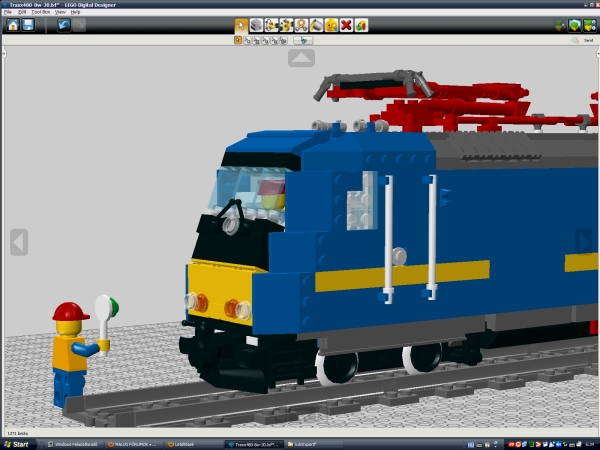The width and height of the screenshot is (600, 450).
Task: Click the Windows Start button
Action: coord(16,444)
